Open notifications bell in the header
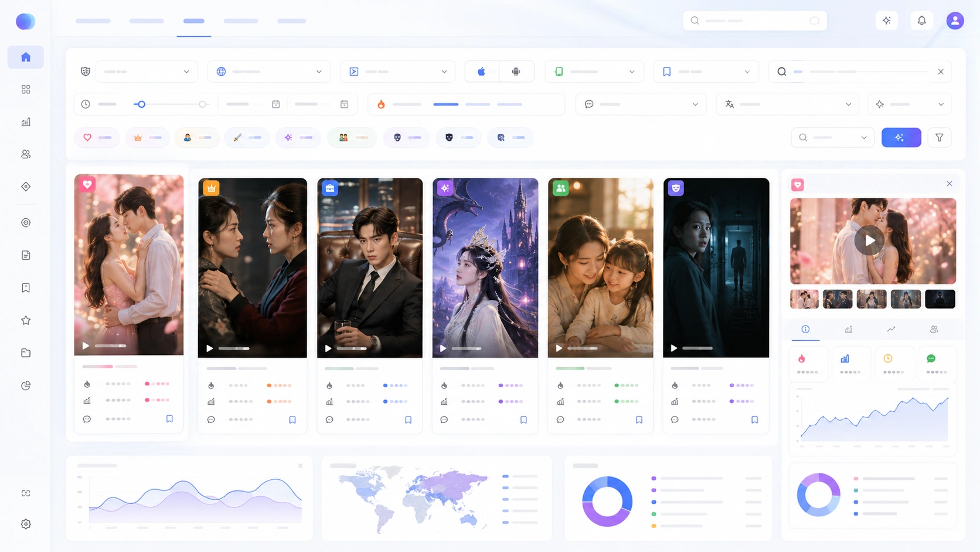Image resolution: width=980 pixels, height=552 pixels. (921, 21)
